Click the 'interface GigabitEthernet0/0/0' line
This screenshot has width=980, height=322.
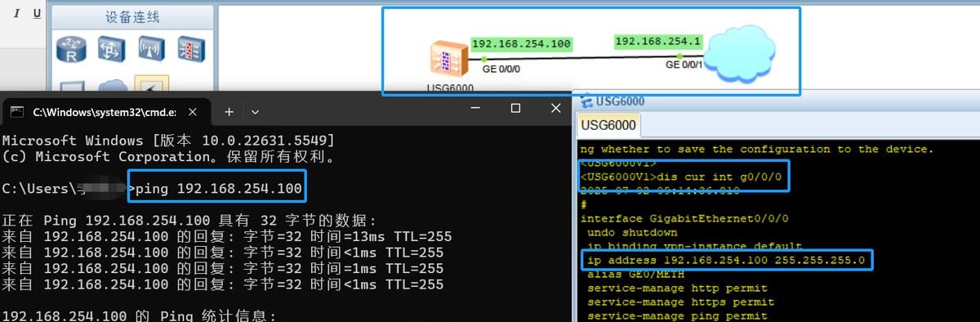coord(684,218)
